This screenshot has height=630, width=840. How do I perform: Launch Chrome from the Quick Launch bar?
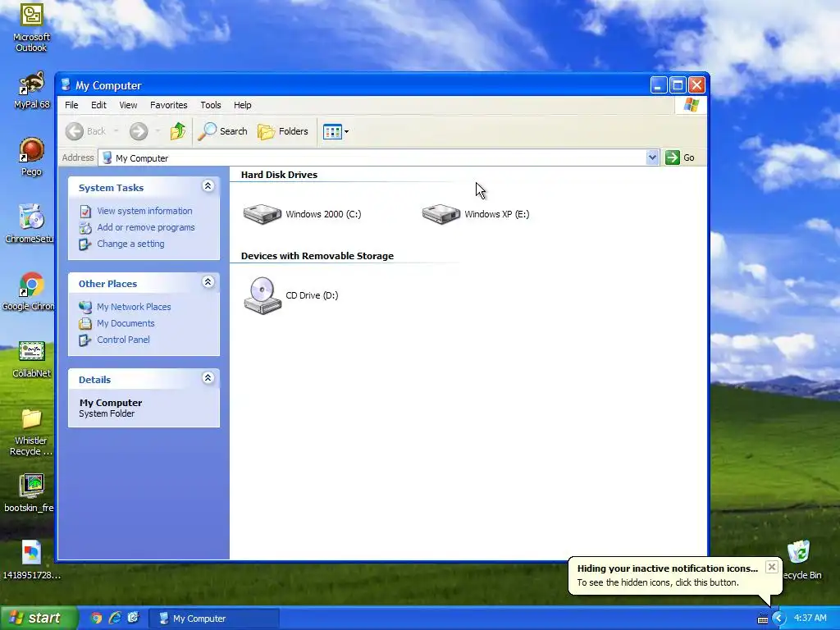97,619
